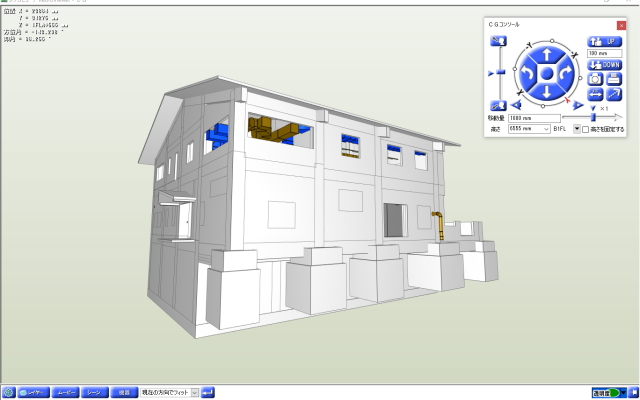Enable the 高さを固定する checkbox
The image size is (640, 400).
[586, 129]
